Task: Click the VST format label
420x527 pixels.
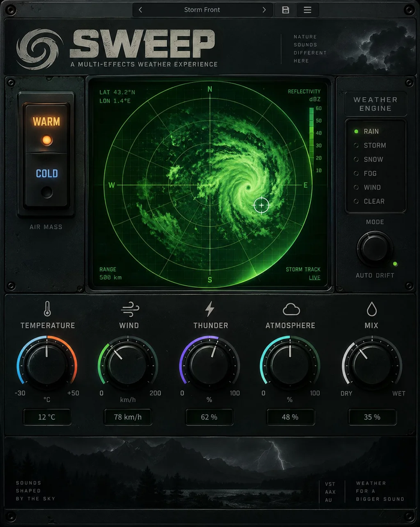Action: (x=330, y=484)
